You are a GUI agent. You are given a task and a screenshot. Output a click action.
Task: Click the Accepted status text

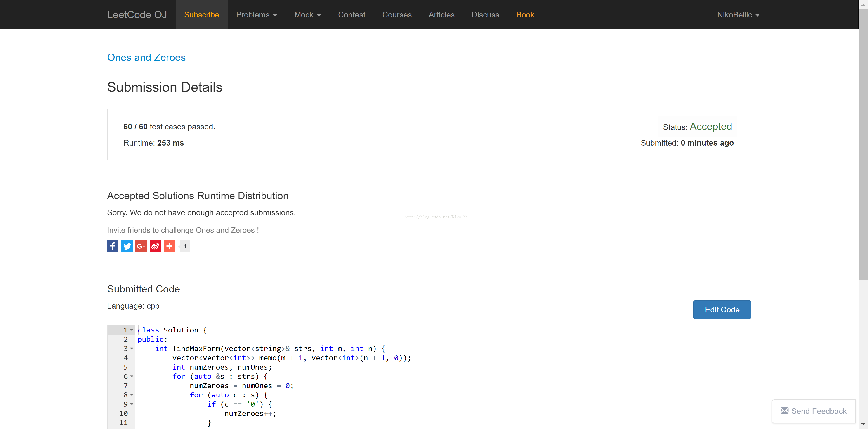[x=711, y=126]
